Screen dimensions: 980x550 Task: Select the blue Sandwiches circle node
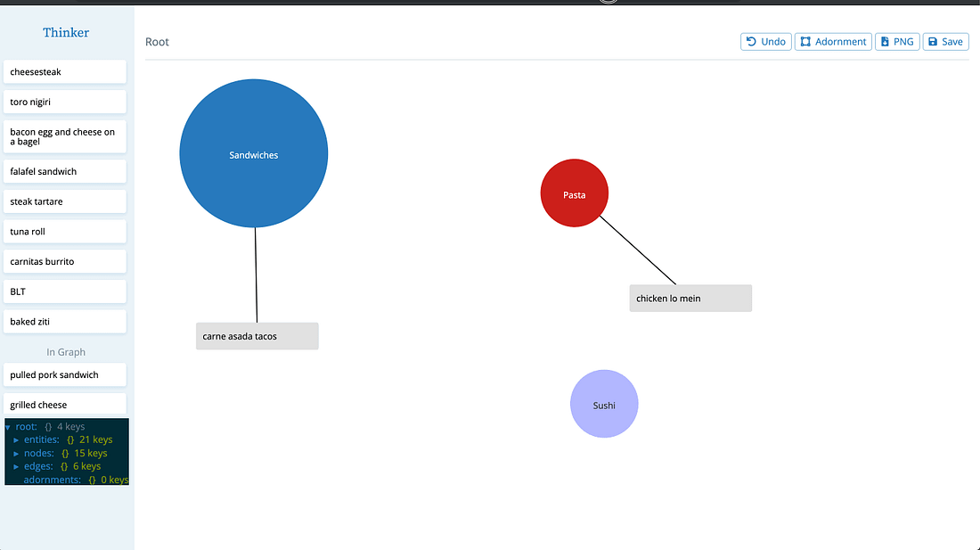point(254,154)
